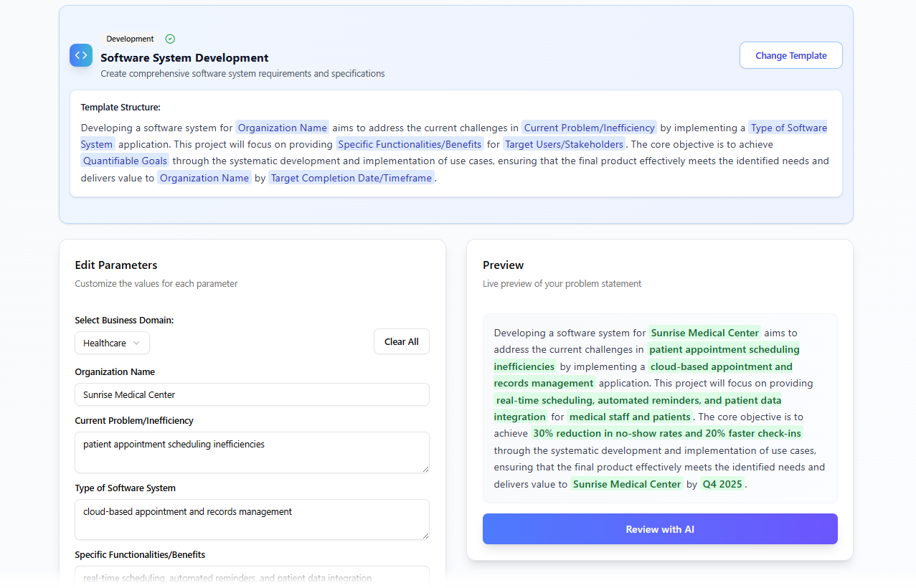Click the blue code icon beside Software System Development

click(80, 55)
